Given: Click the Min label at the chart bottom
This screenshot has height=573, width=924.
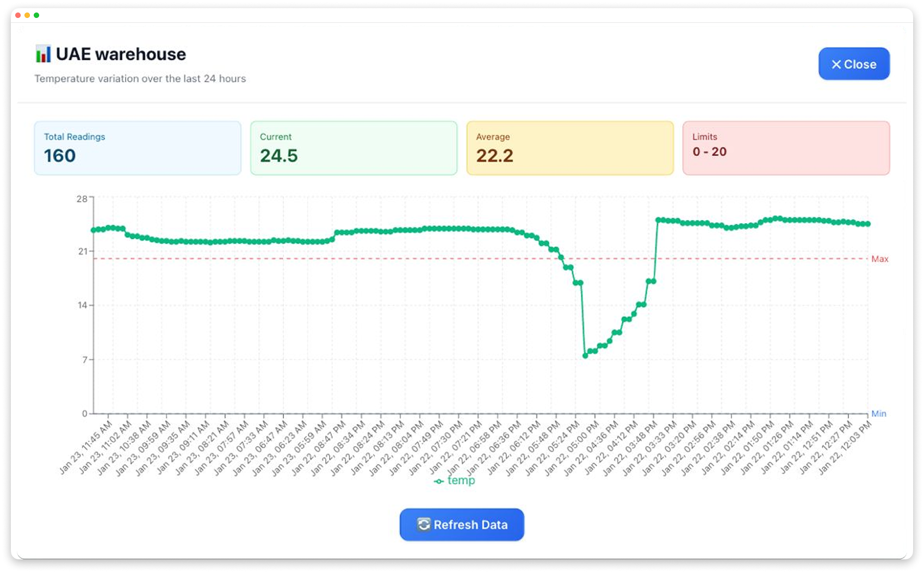Looking at the screenshot, I should pyautogui.click(x=880, y=414).
